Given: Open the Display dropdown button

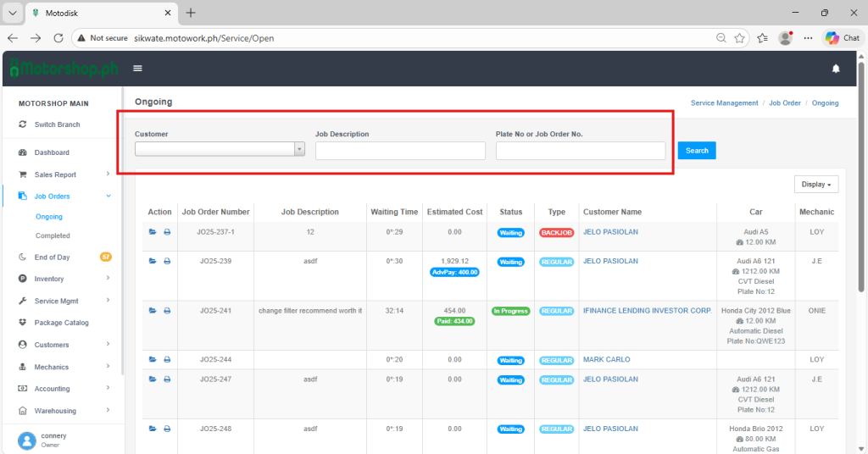Looking at the screenshot, I should (x=816, y=184).
